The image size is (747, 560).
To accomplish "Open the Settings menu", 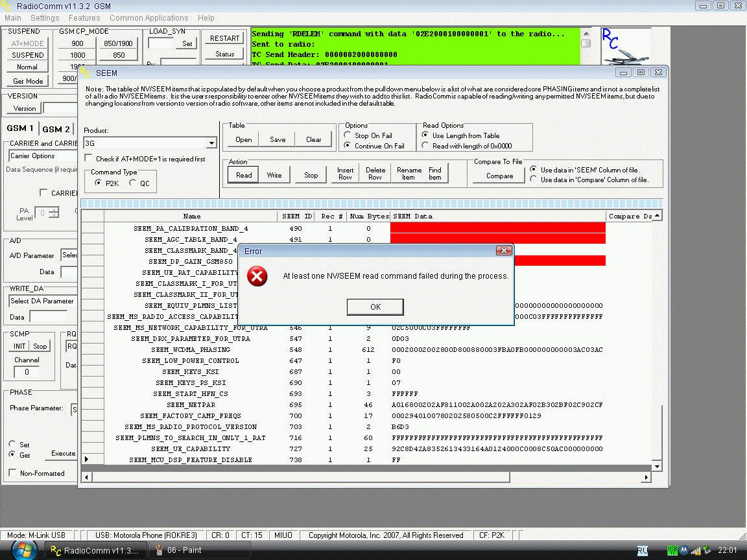I will pos(45,17).
